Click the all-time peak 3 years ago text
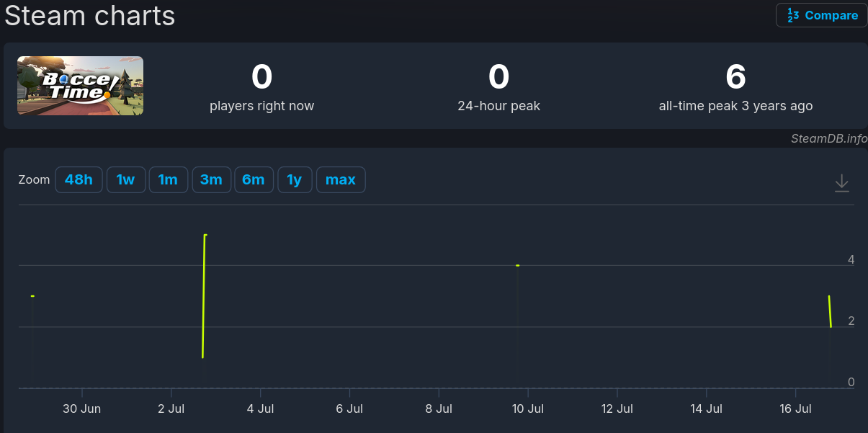The height and width of the screenshot is (433, 868). click(735, 106)
